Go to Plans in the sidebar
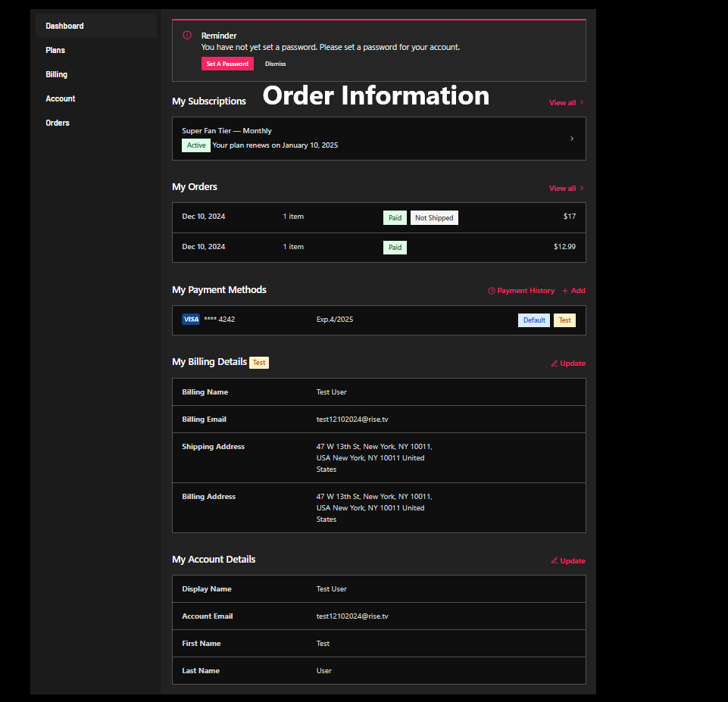This screenshot has width=728, height=702. pyautogui.click(x=55, y=50)
